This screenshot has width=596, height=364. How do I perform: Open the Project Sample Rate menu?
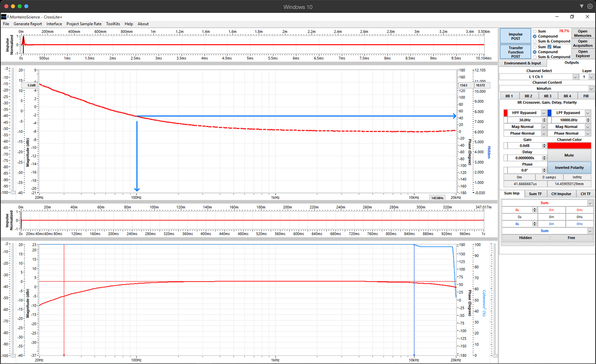84,24
